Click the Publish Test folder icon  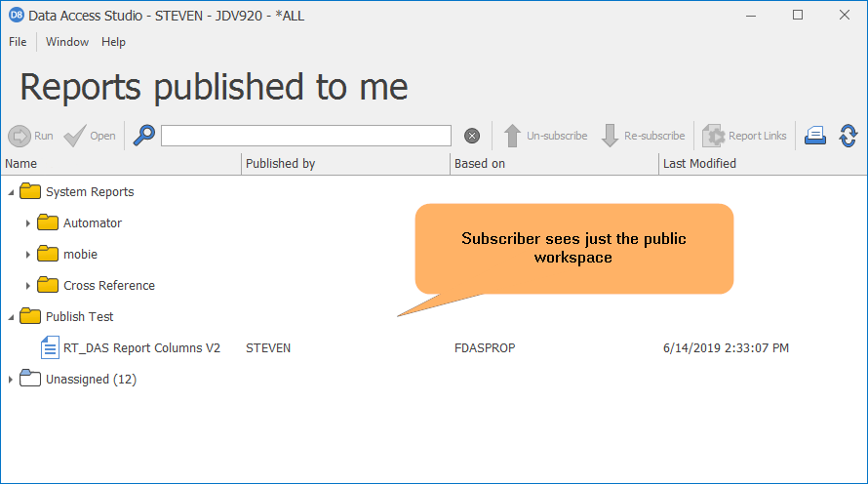click(30, 316)
